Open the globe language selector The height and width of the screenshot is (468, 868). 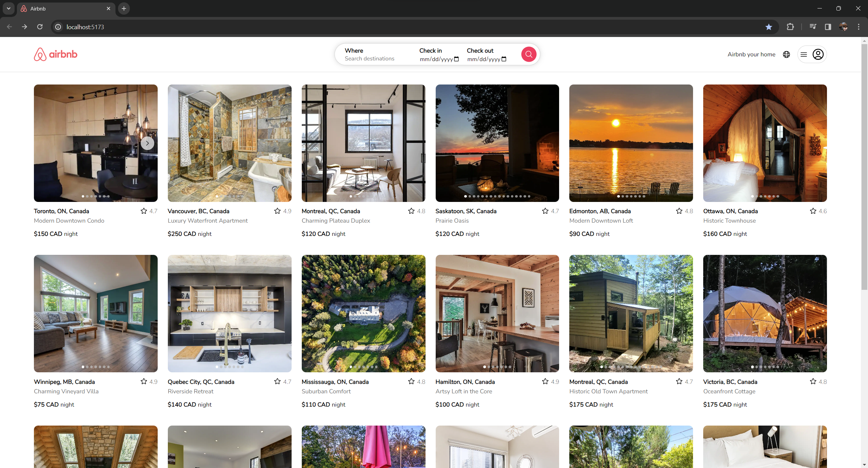pyautogui.click(x=787, y=54)
